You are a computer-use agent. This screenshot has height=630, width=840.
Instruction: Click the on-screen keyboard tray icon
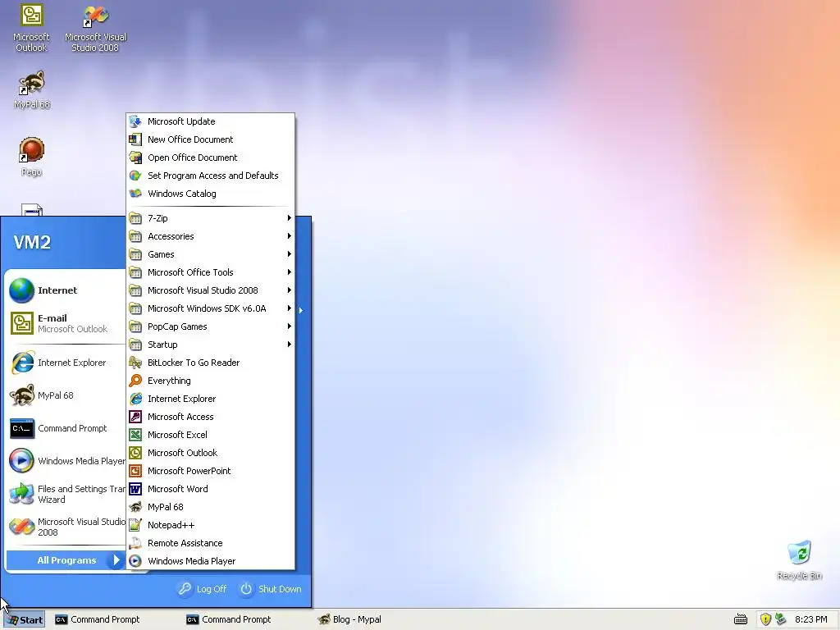click(741, 620)
